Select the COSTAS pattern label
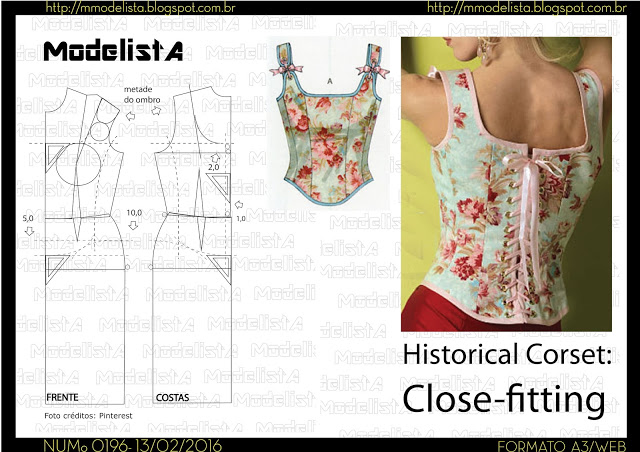This screenshot has width=640, height=452. click(x=173, y=398)
